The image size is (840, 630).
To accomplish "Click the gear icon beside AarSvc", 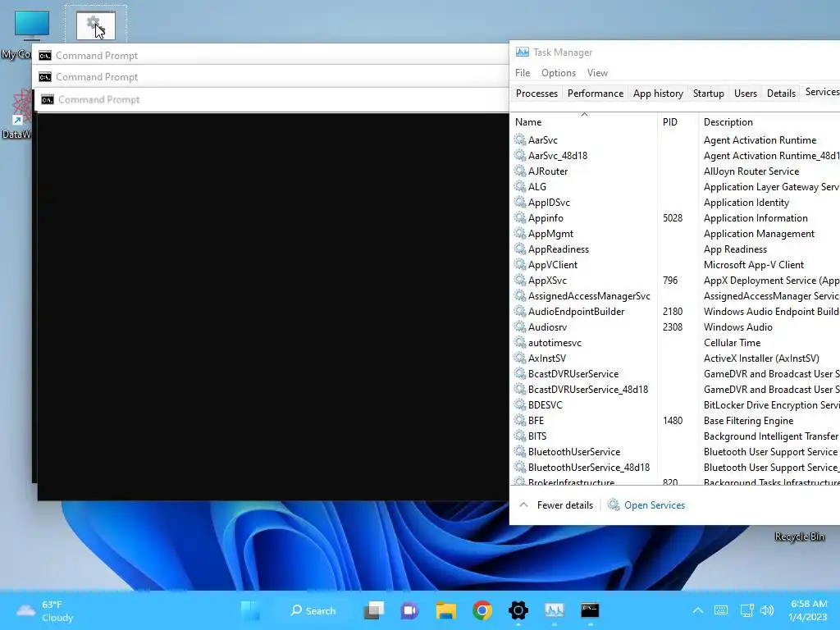I will (519, 139).
